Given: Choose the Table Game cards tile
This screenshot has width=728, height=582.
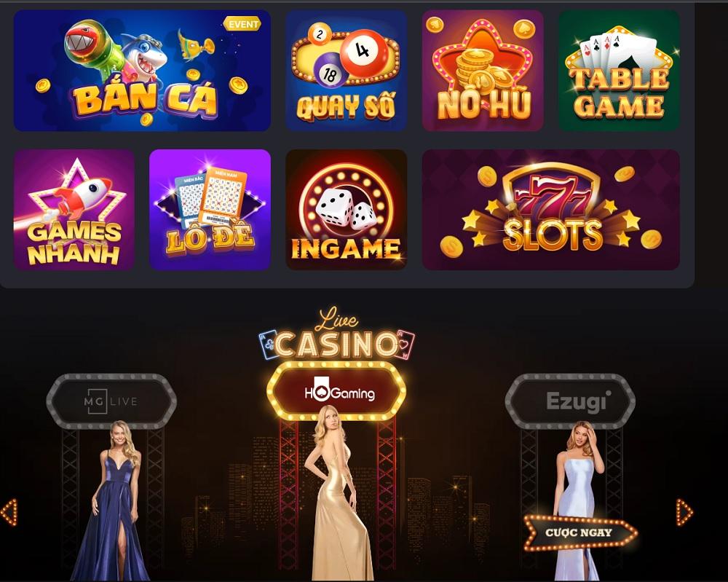Looking at the screenshot, I should pyautogui.click(x=619, y=71).
